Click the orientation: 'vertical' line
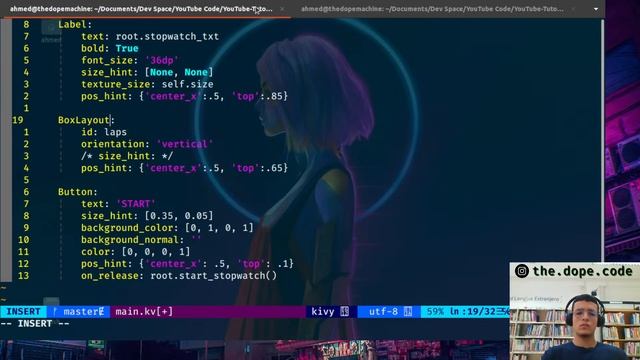Screen dimensions: 640x360 [147, 144]
